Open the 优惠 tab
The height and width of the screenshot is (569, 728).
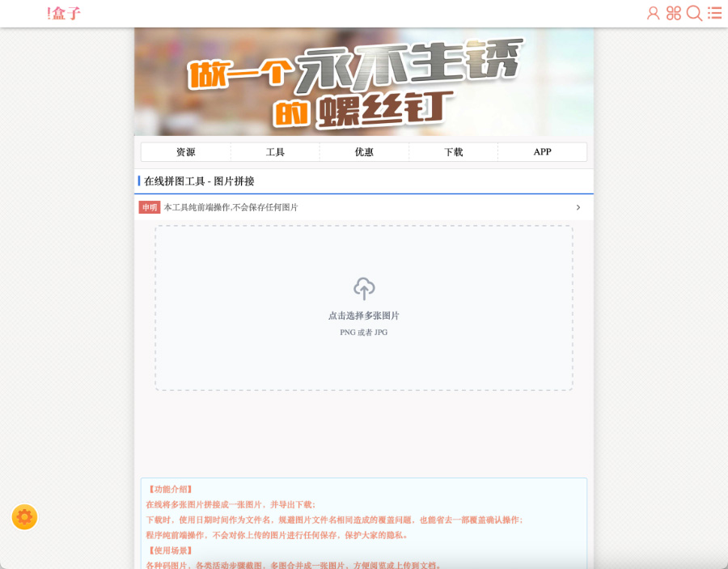[x=364, y=152]
